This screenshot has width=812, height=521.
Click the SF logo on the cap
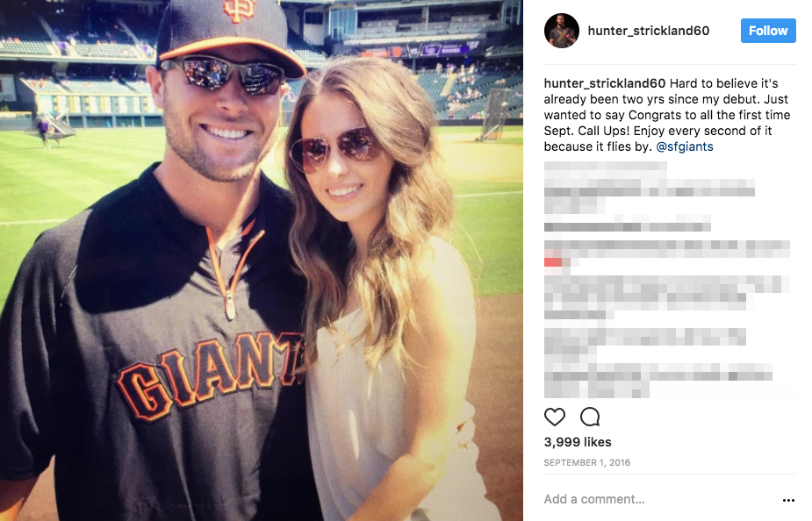(240, 10)
